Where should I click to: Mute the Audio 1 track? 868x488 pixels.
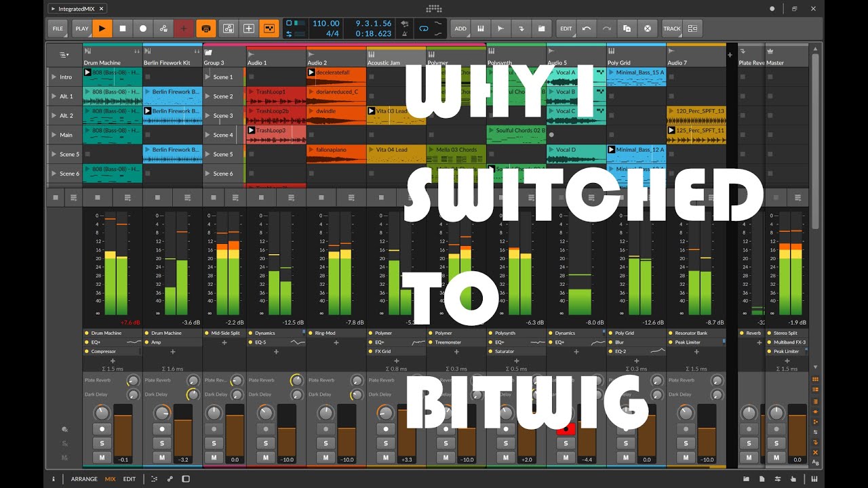[266, 458]
